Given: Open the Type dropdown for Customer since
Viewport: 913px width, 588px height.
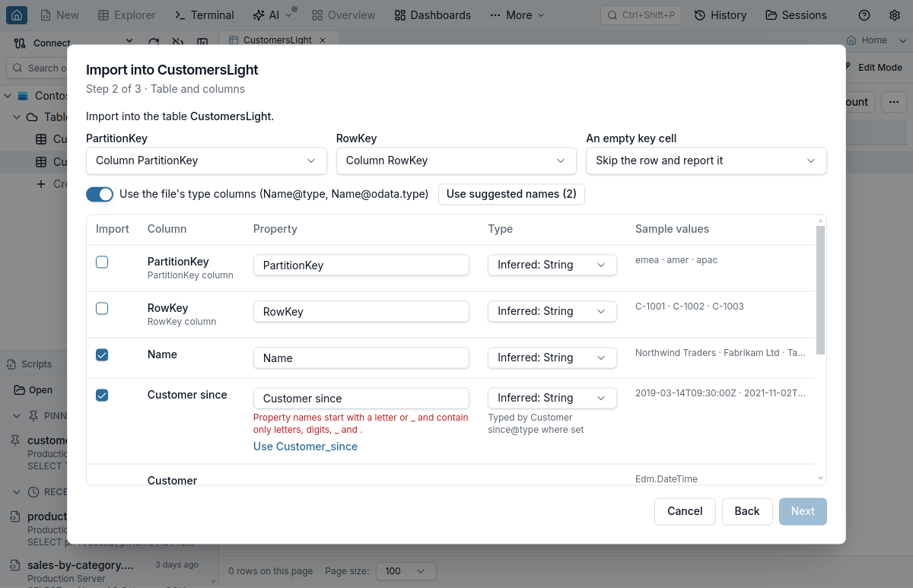Looking at the screenshot, I should (x=552, y=398).
